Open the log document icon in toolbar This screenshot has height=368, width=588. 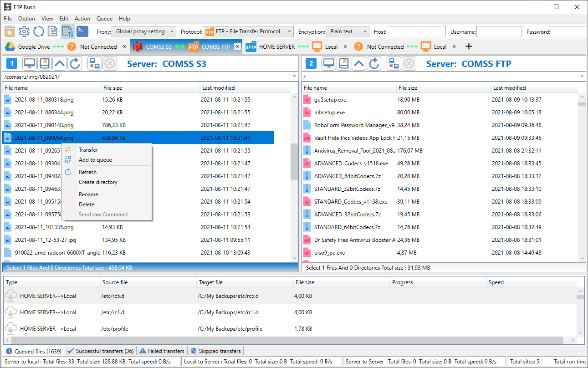click(53, 31)
